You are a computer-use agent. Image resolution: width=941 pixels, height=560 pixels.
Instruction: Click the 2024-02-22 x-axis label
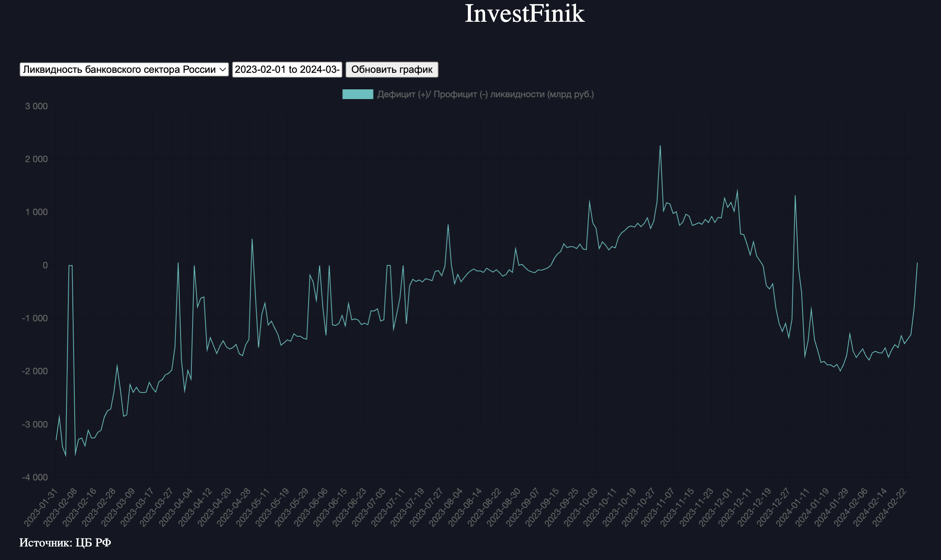tap(889, 507)
